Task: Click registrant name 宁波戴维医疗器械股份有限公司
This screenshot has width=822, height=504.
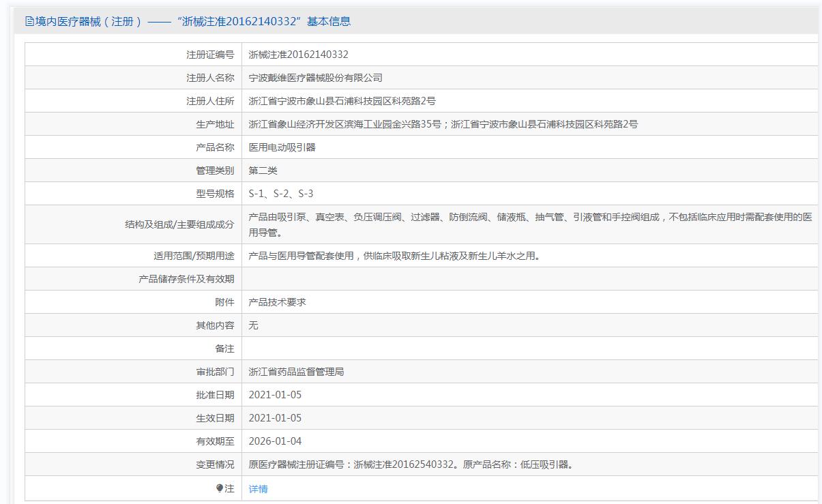Action: coord(315,78)
